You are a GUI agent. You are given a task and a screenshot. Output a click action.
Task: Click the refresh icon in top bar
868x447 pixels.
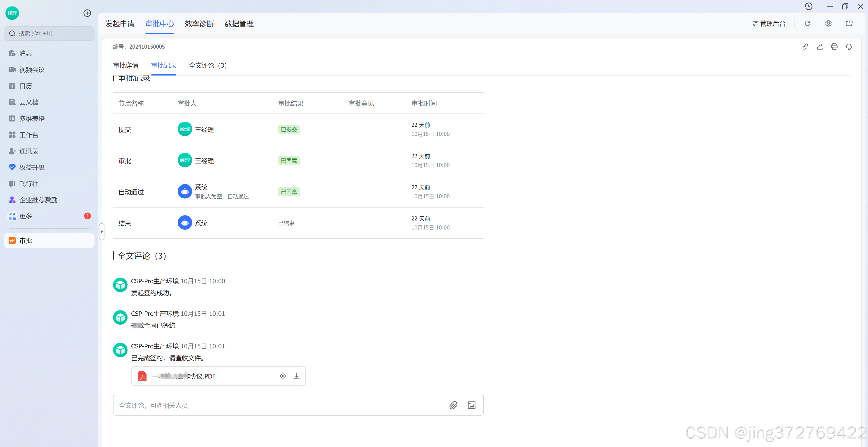click(807, 23)
